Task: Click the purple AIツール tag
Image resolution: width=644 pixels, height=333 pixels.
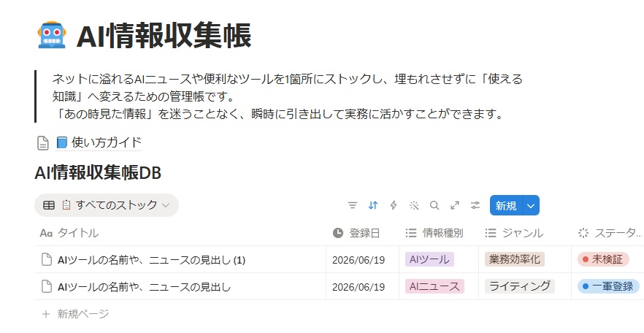Action: click(429, 259)
